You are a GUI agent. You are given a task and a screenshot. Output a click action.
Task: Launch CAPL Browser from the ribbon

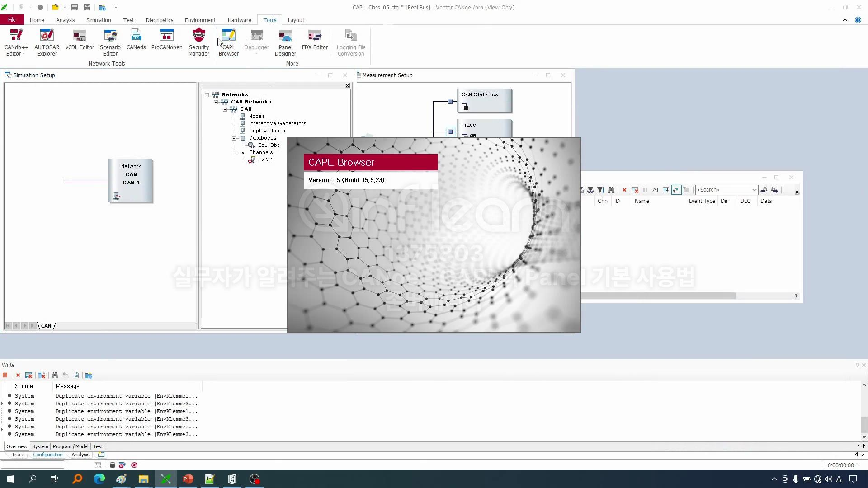click(229, 42)
